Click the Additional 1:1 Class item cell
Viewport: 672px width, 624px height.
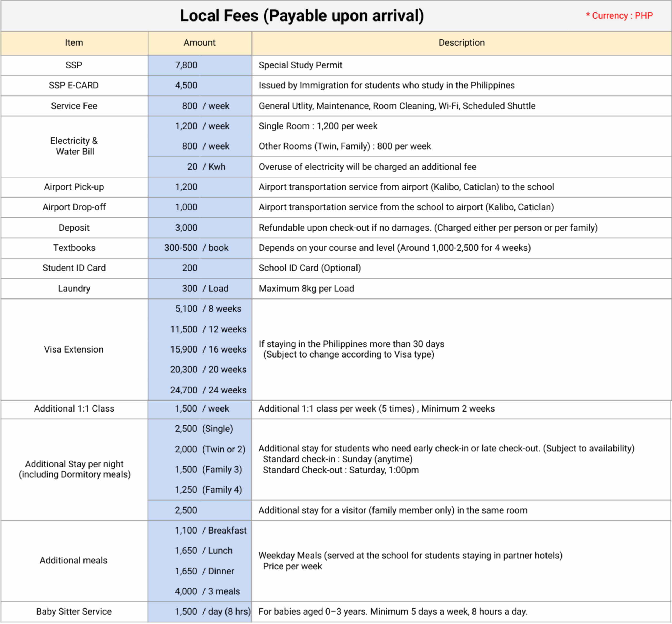74,409
